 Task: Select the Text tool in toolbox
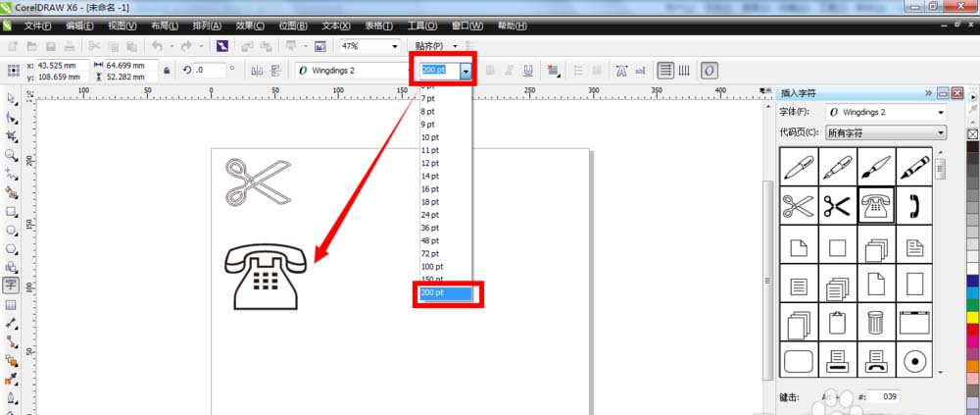(11, 285)
